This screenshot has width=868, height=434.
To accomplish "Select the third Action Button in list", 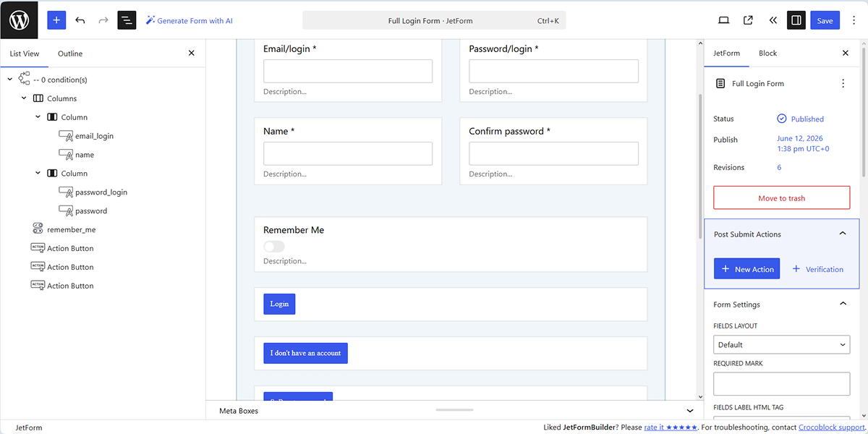I will (70, 286).
